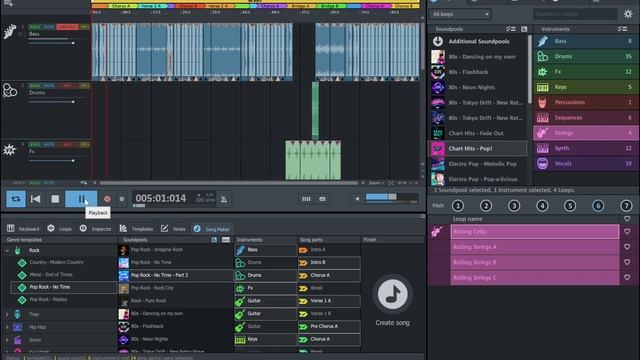Viewport: 640px width, 360px height.
Task: Expand the Trap genre template group
Action: 7,314
